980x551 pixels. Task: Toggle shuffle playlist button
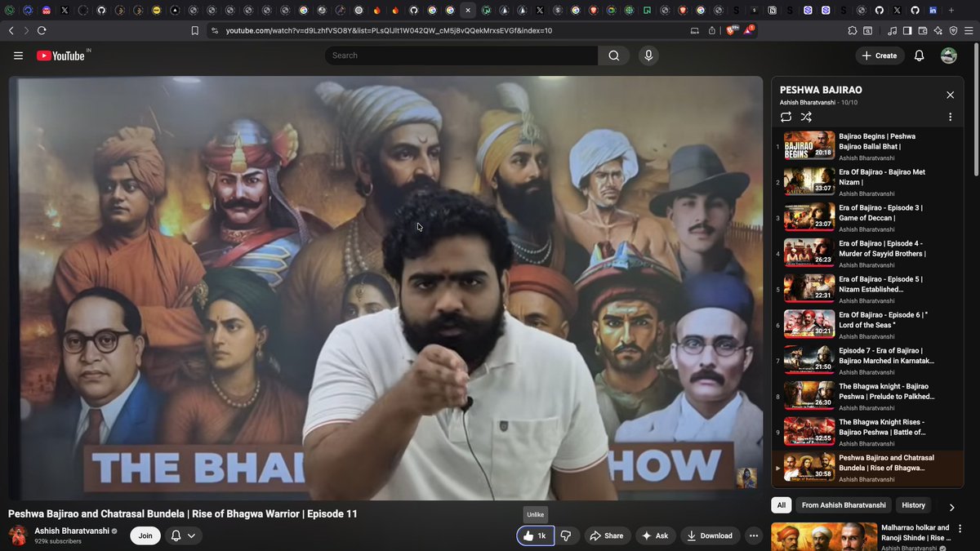tap(806, 117)
